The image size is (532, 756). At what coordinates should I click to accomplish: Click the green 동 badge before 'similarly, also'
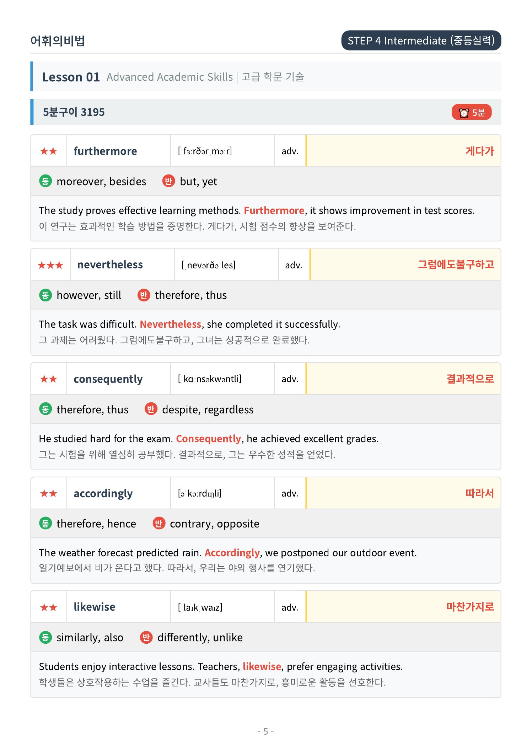point(45,637)
